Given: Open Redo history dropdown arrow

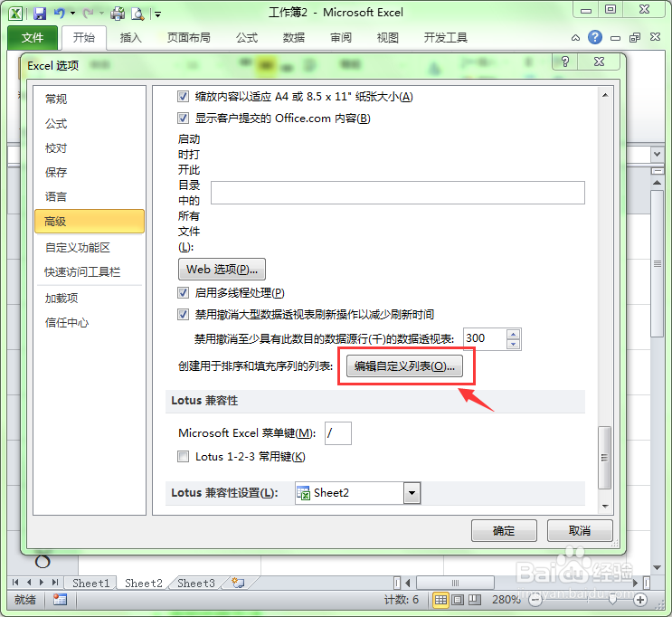Looking at the screenshot, I should coord(101,14).
